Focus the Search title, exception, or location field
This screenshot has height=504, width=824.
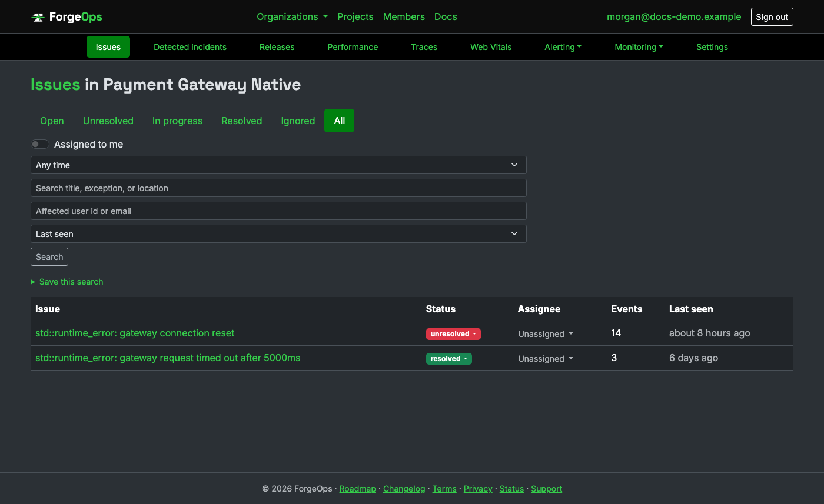(x=278, y=188)
